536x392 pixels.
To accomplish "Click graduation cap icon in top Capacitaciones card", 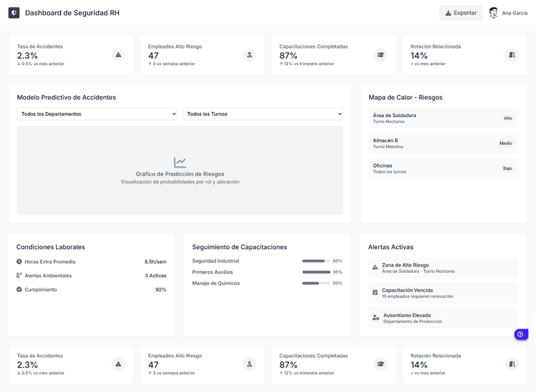I will tap(381, 55).
